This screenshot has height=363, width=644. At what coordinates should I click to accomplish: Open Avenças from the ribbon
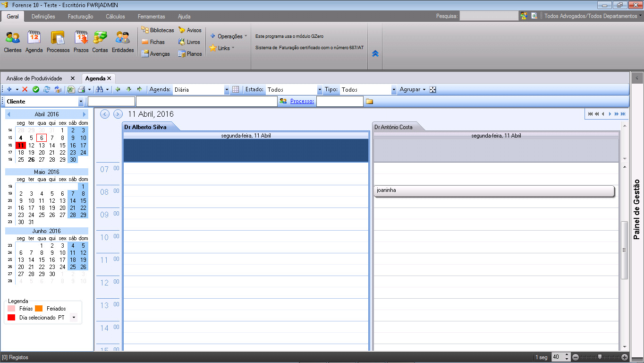pos(155,54)
